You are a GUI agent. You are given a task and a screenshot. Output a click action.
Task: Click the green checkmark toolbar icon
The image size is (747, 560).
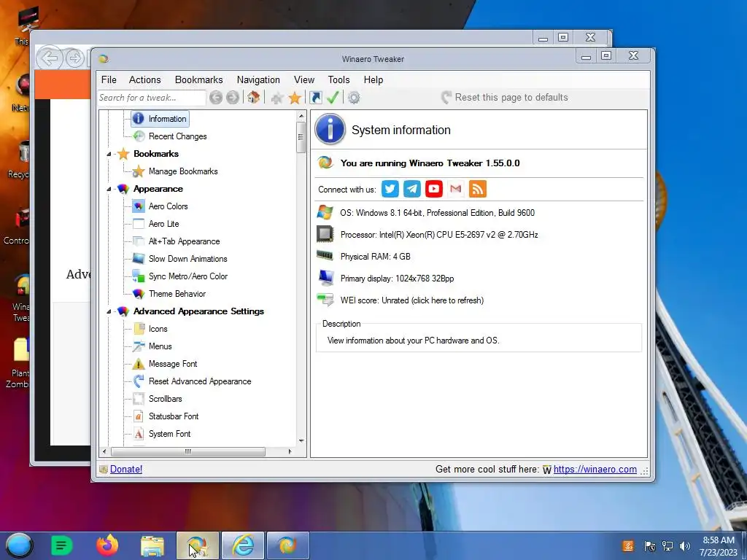[x=333, y=97]
